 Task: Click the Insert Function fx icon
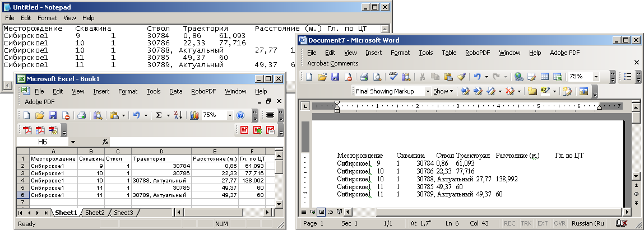click(x=105, y=142)
